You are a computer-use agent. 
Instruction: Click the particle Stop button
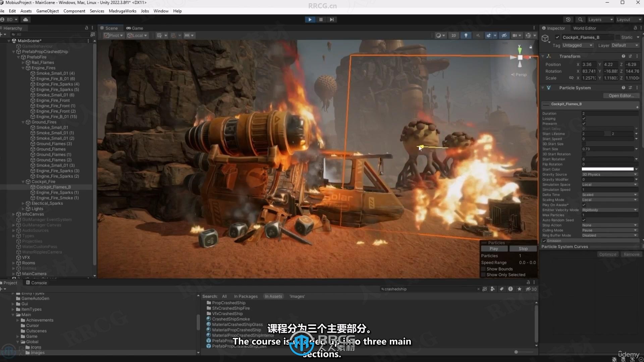pyautogui.click(x=523, y=249)
